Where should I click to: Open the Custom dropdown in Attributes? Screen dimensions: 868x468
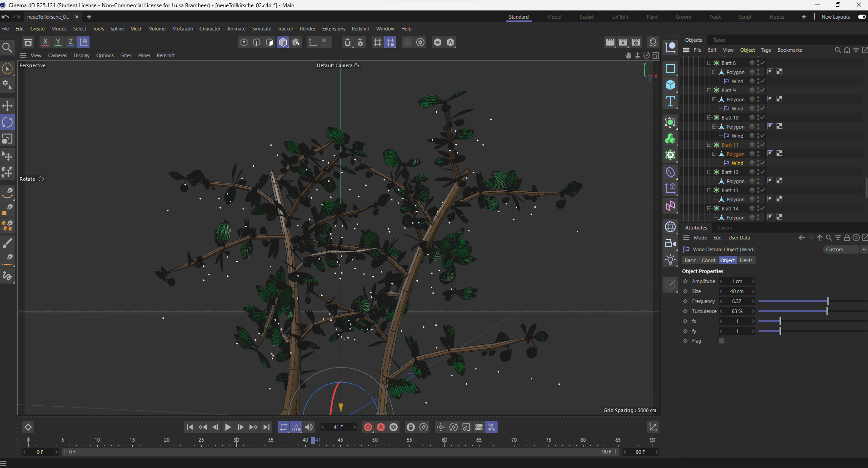click(845, 249)
